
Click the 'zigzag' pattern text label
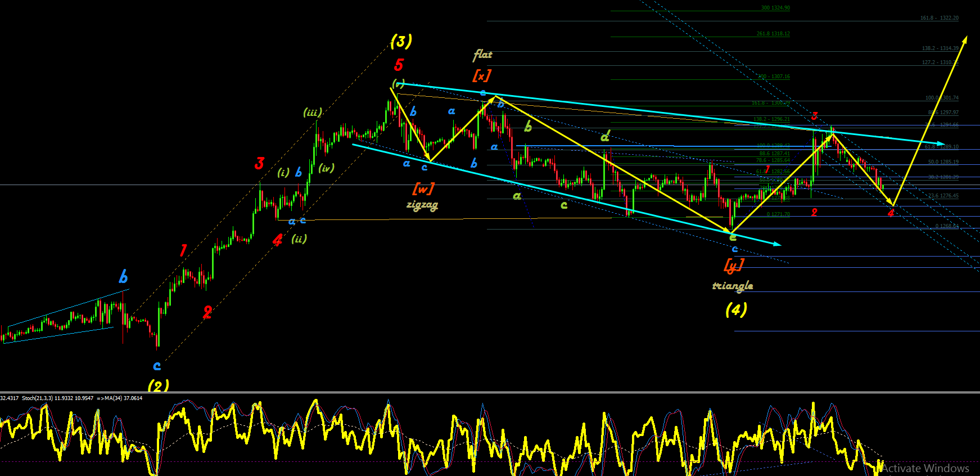[422, 205]
